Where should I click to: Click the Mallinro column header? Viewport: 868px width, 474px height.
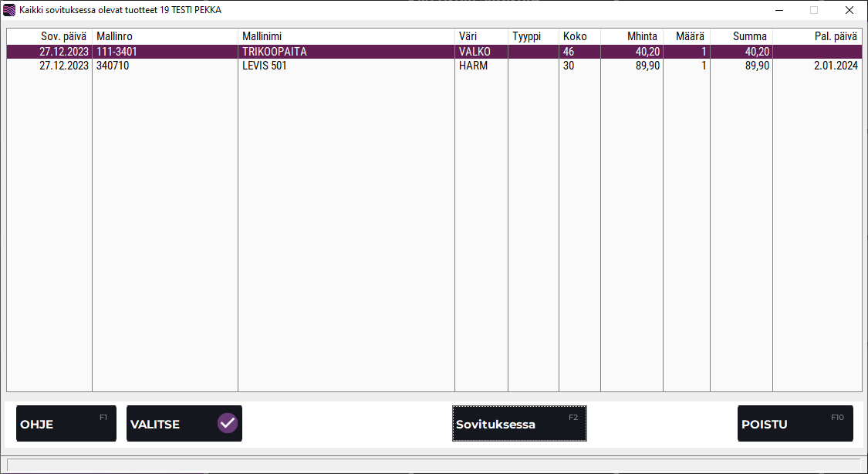tap(164, 36)
